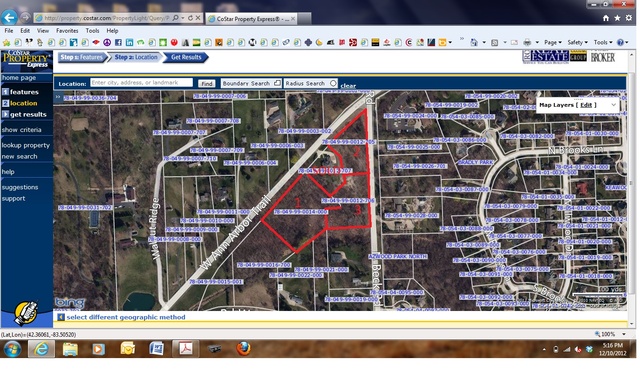Viewport: 640px width, 373px height.
Task: Open the Windows Start button
Action: 12,349
